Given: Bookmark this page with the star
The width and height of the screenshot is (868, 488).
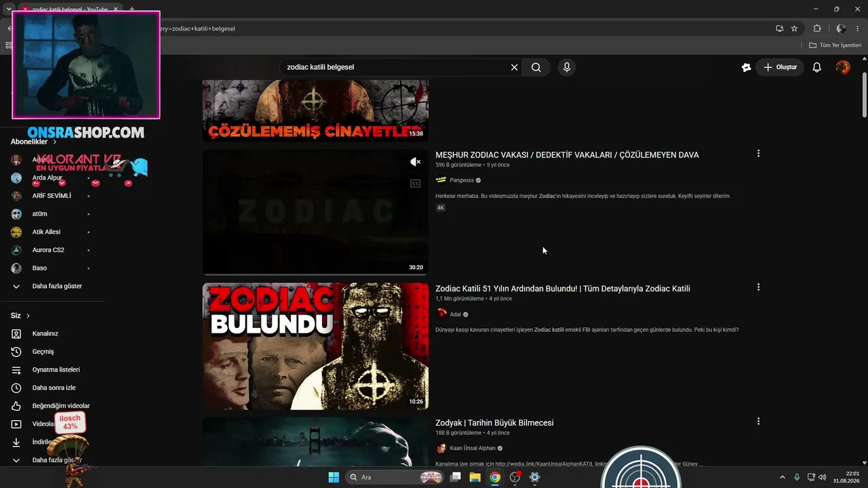Looking at the screenshot, I should coord(795,28).
